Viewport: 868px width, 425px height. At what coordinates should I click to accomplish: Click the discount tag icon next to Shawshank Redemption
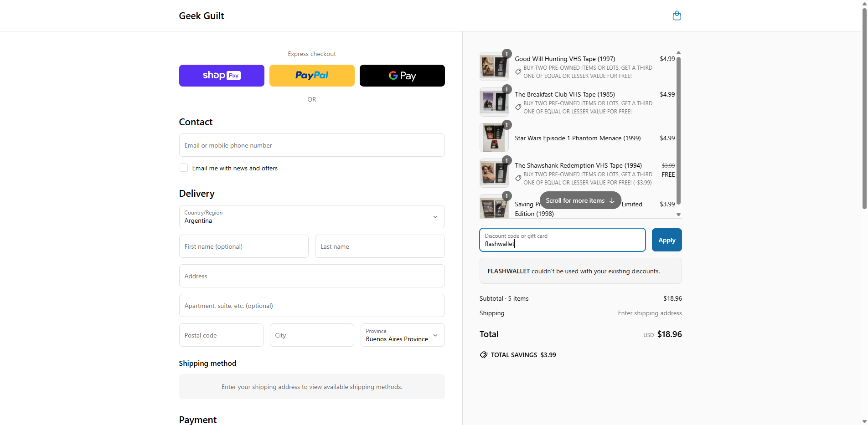[518, 178]
